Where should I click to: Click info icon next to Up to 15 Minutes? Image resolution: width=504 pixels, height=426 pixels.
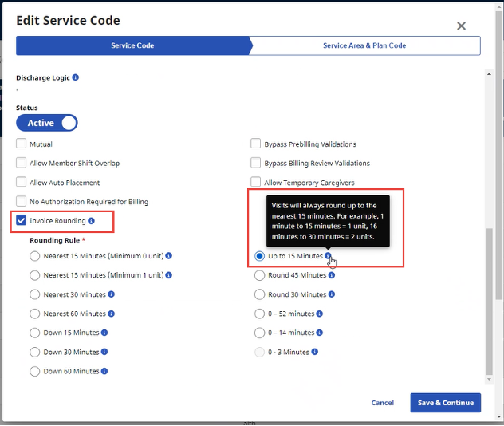coord(329,256)
